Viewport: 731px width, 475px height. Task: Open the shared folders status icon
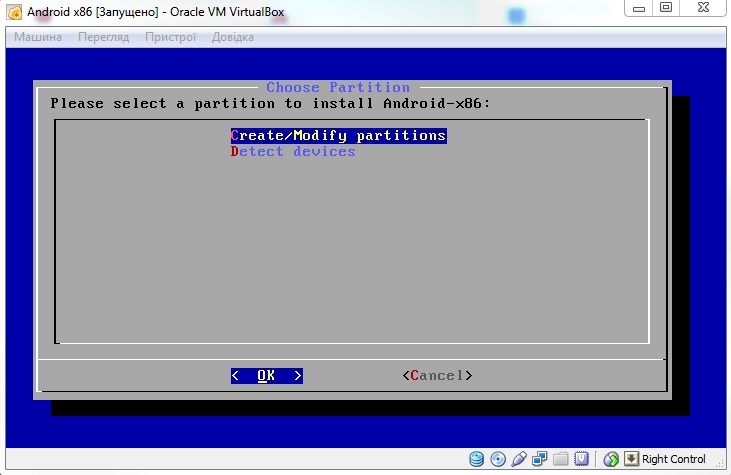(x=561, y=459)
